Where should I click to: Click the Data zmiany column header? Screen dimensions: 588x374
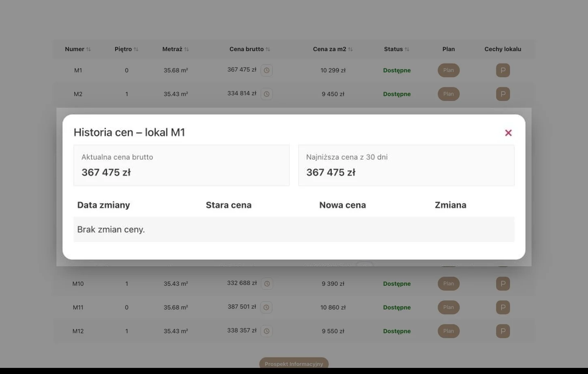(x=104, y=205)
